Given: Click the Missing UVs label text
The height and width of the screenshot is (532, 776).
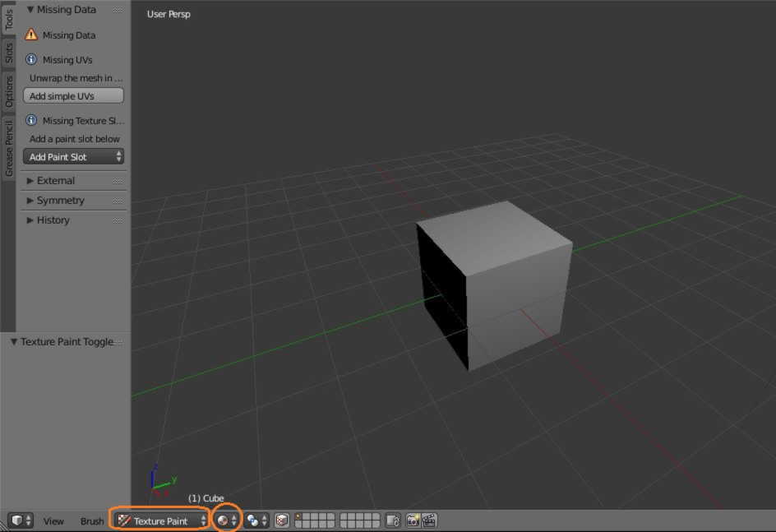Looking at the screenshot, I should (67, 60).
